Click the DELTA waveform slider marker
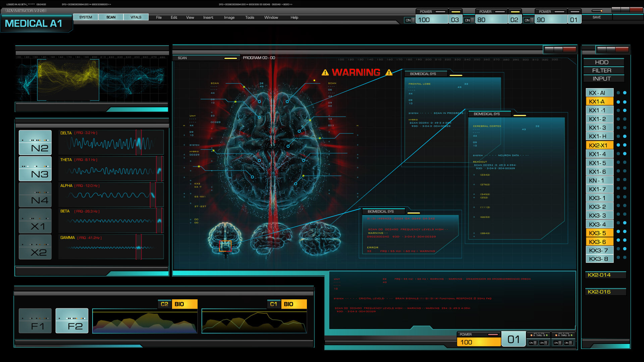644x362 pixels. pyautogui.click(x=139, y=143)
